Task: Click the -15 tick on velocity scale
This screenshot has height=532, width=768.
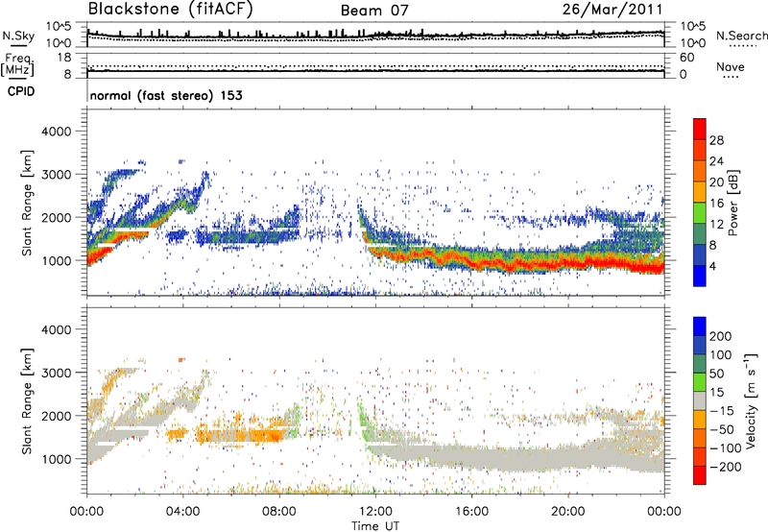Action: point(721,410)
